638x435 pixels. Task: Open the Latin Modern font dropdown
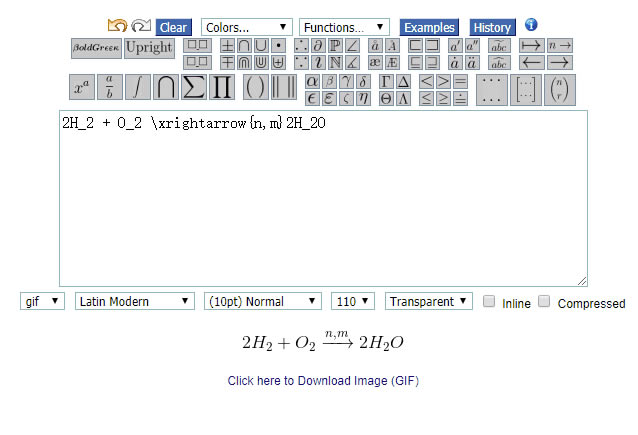(x=135, y=301)
